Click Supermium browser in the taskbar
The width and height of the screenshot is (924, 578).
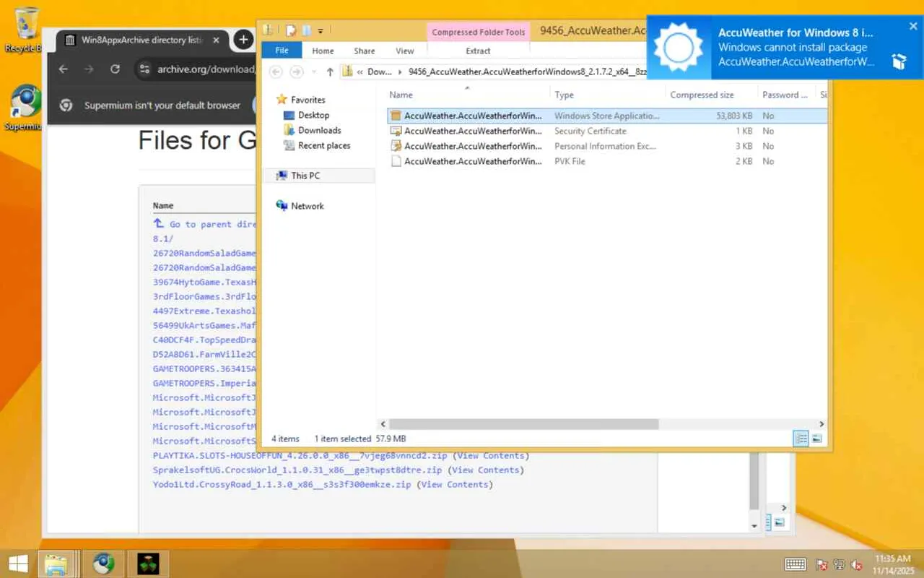pos(103,564)
